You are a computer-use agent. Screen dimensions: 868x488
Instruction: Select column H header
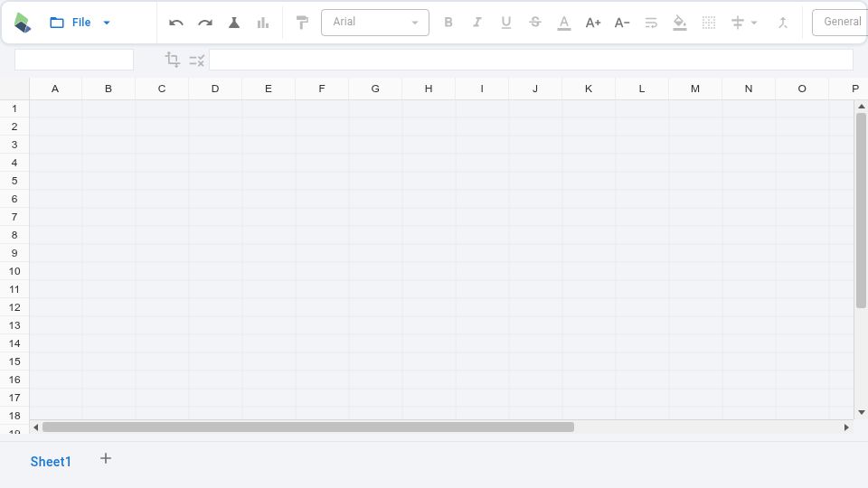coord(429,89)
